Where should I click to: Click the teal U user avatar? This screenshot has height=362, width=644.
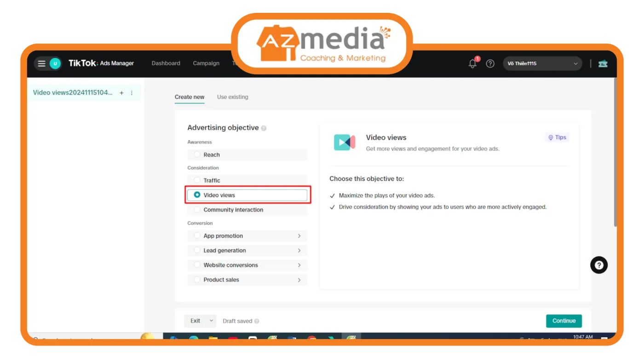click(55, 63)
